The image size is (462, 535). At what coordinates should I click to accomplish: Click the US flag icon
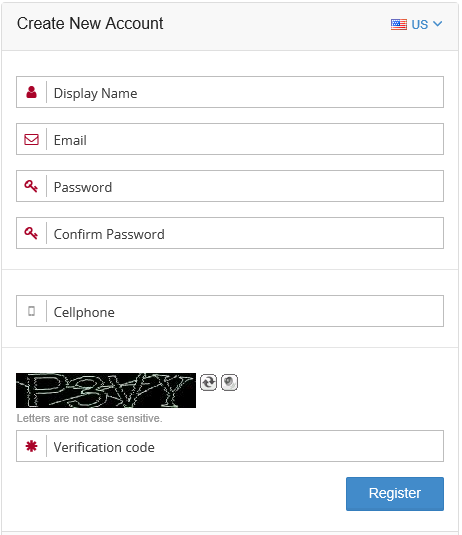(x=399, y=25)
